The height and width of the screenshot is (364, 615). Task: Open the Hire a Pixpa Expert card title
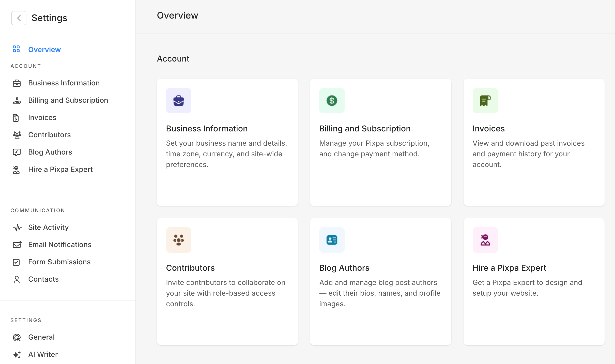509,268
